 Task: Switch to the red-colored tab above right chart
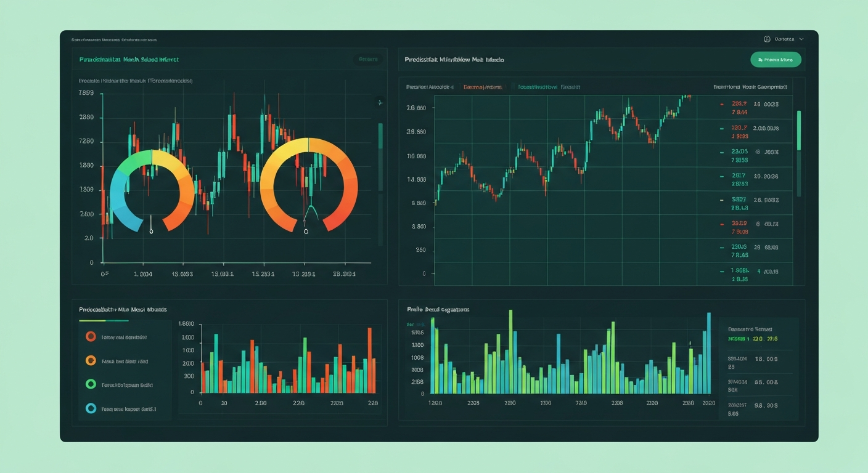click(483, 87)
